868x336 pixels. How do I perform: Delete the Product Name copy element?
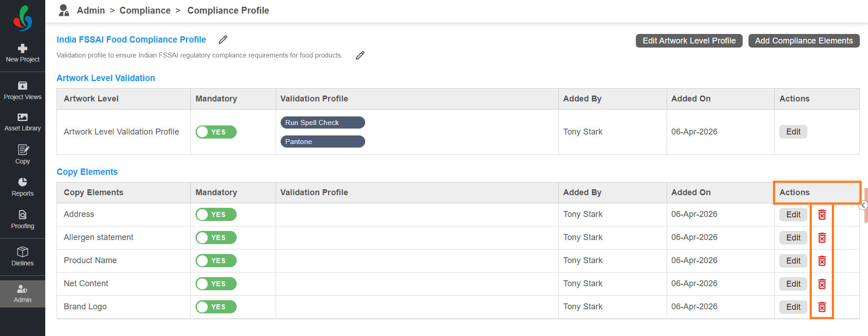point(822,261)
